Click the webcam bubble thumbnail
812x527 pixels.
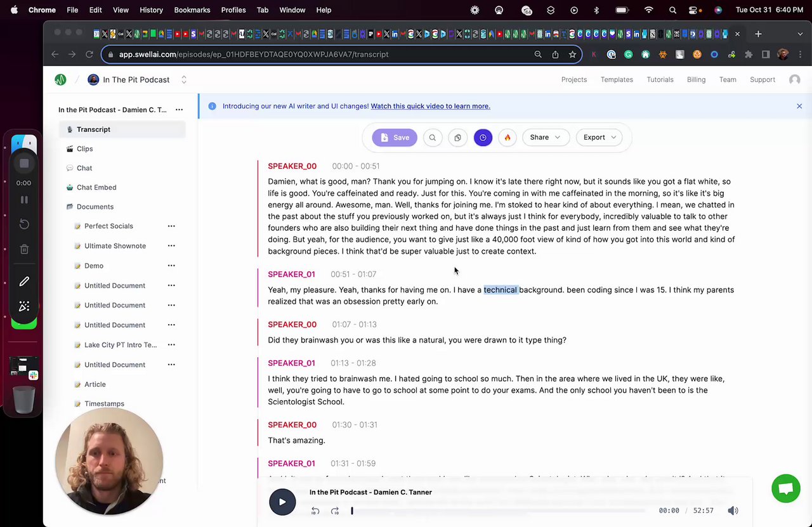point(109,462)
